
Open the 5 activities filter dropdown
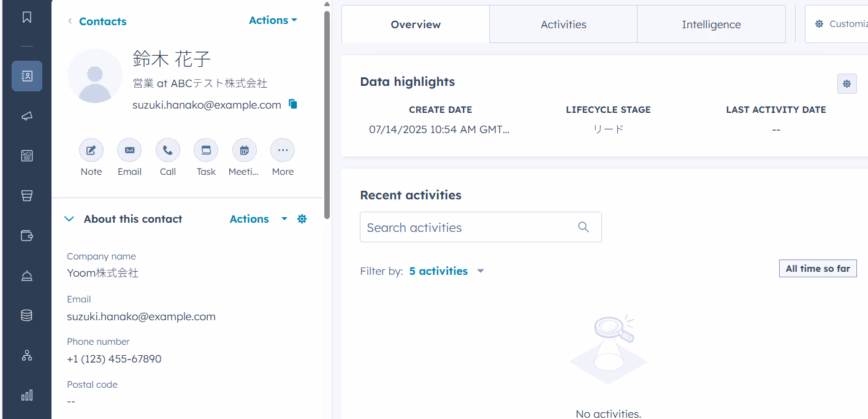(447, 271)
